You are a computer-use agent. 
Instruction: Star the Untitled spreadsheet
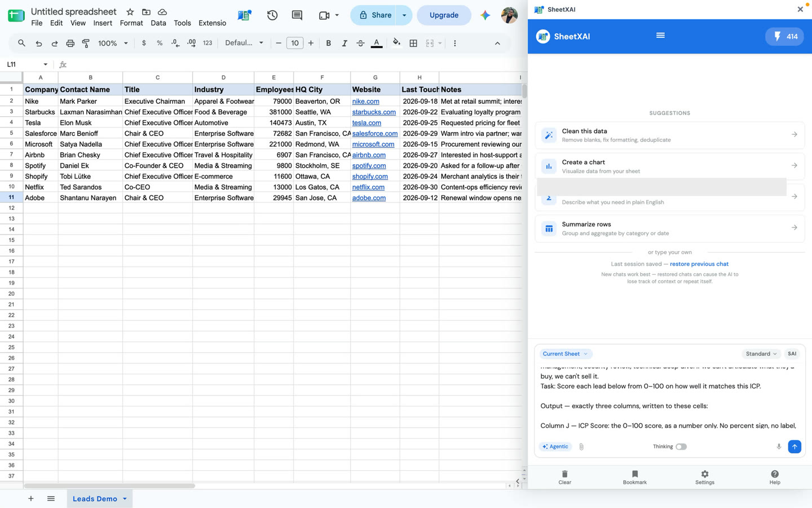pos(130,12)
